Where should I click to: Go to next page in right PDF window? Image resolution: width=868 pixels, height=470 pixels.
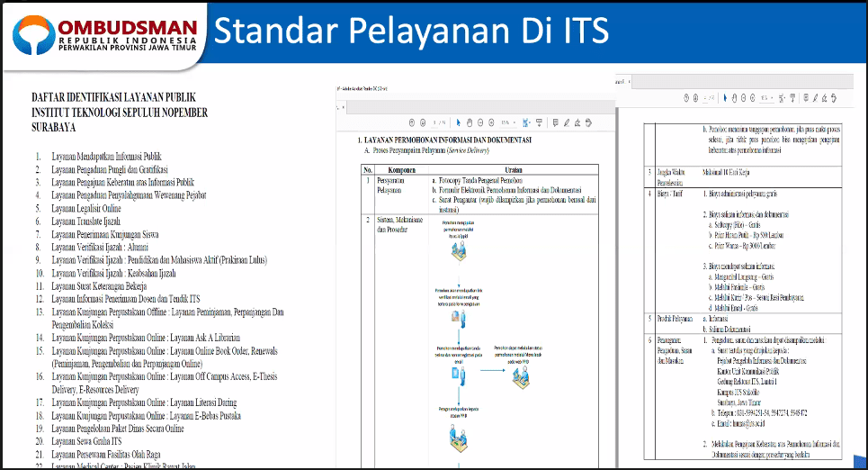pyautogui.click(x=695, y=98)
